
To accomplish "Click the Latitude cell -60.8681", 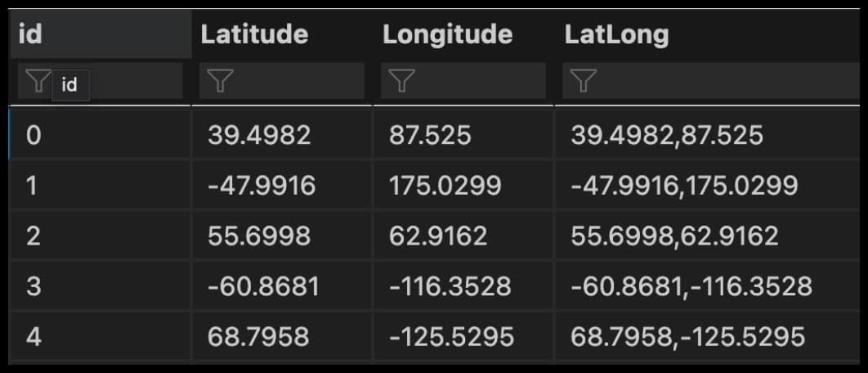I will tap(262, 286).
